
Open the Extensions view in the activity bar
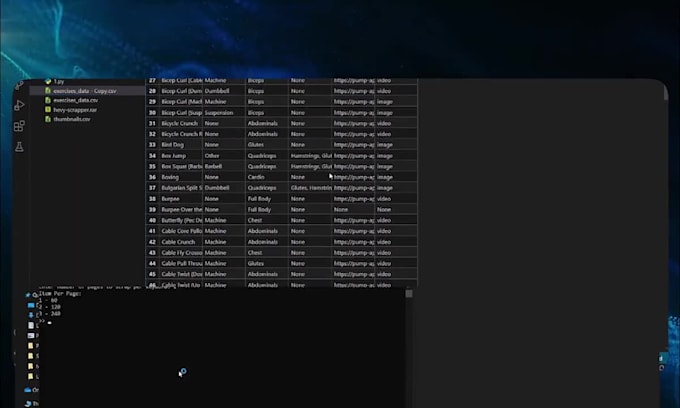(x=19, y=126)
